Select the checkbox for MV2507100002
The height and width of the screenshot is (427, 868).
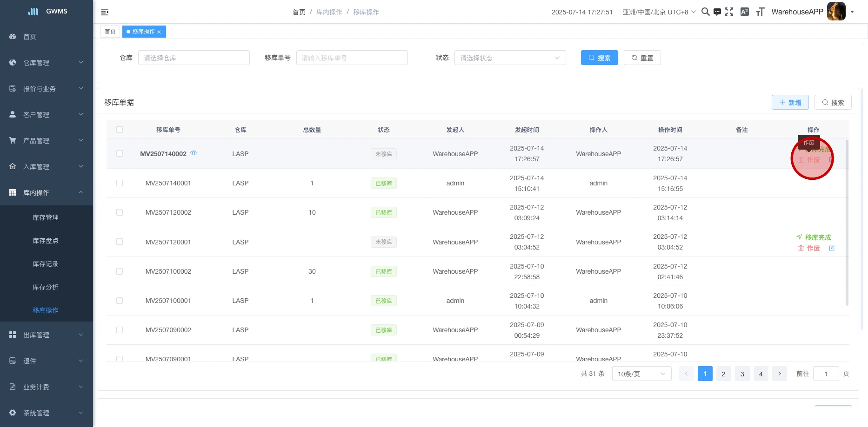tap(120, 271)
